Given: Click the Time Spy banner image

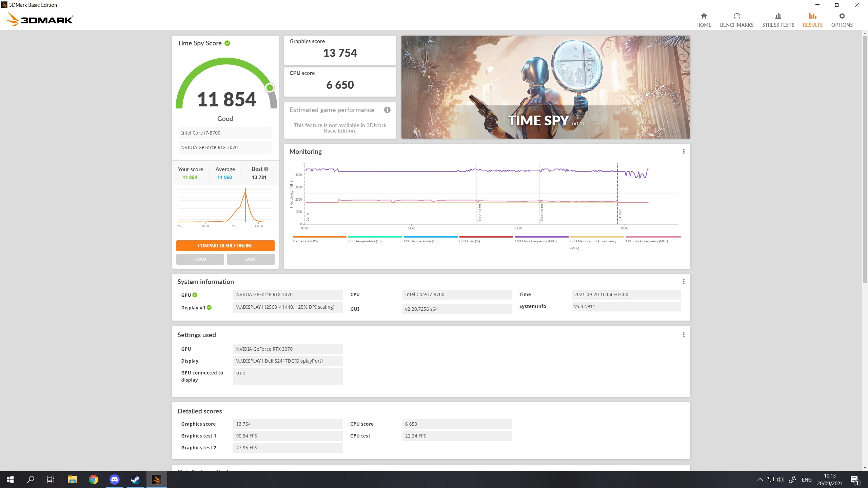Looking at the screenshot, I should (x=546, y=87).
